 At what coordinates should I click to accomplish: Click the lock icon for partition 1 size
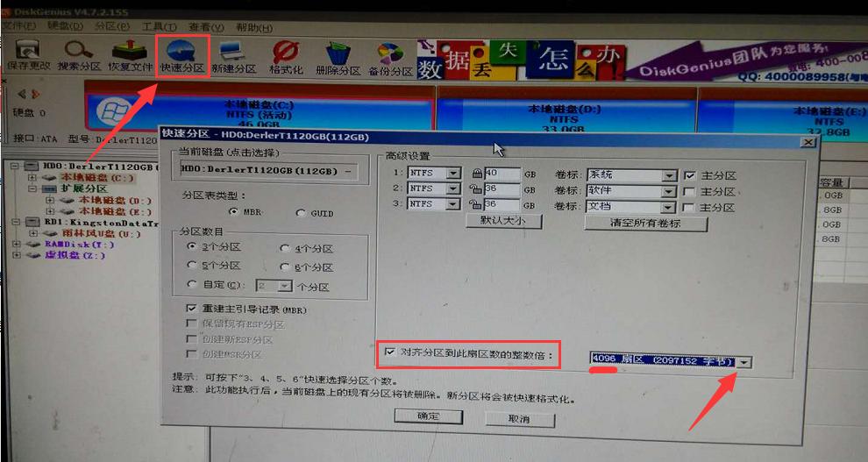pyautogui.click(x=476, y=174)
